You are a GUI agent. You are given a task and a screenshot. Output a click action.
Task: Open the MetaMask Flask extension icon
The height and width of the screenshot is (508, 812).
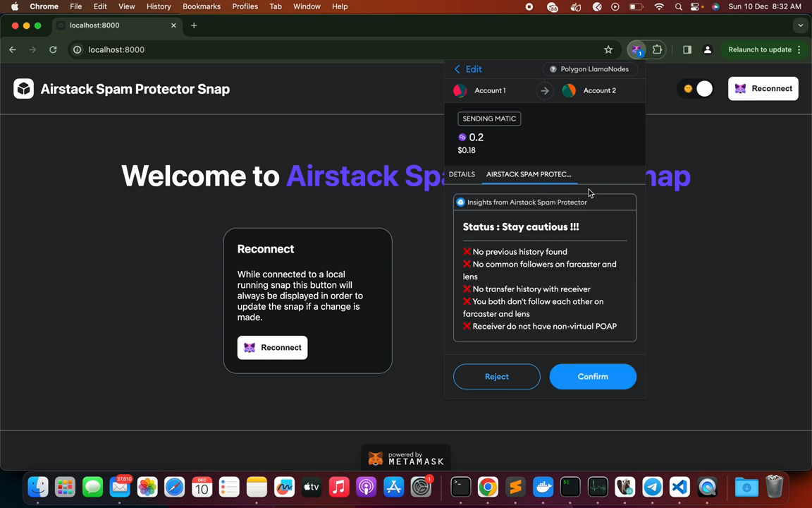point(637,50)
